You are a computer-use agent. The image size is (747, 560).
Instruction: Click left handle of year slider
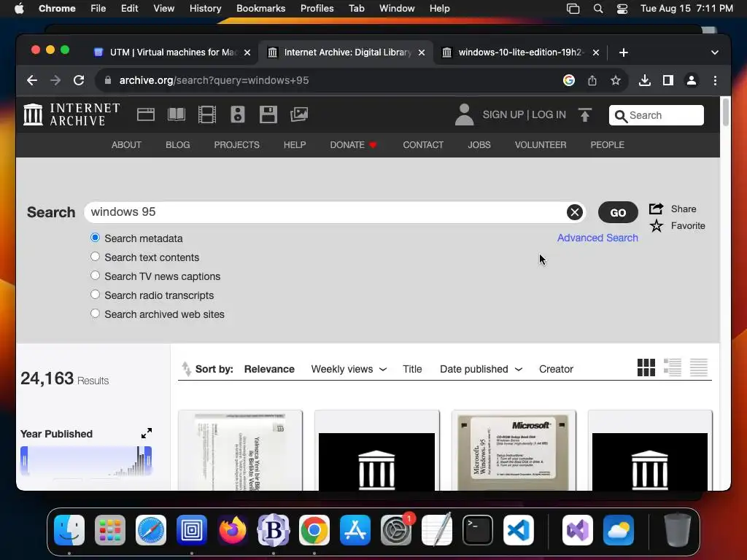coord(24,460)
